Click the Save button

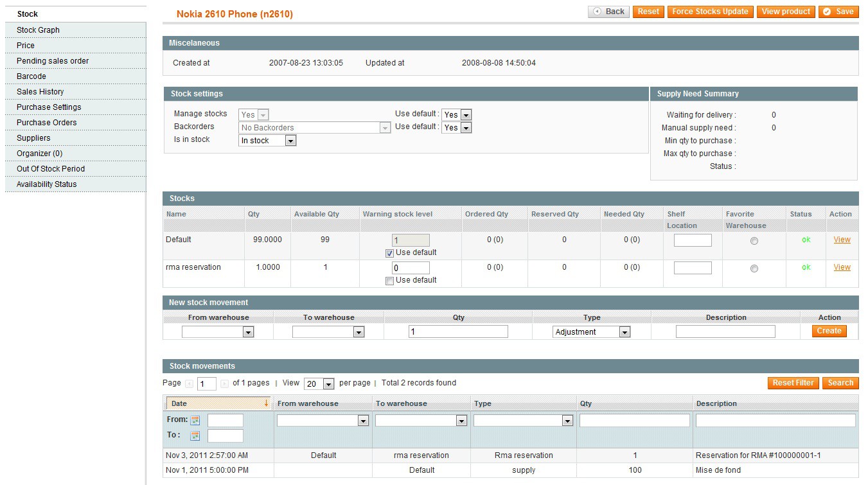pos(838,12)
